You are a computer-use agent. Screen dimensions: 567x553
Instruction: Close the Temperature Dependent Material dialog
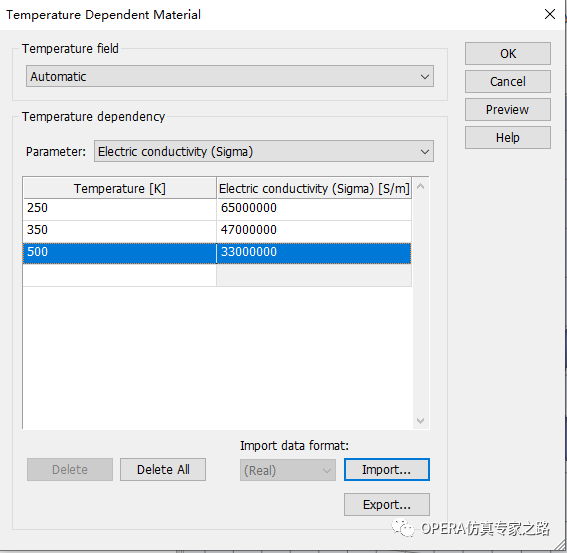(x=549, y=14)
